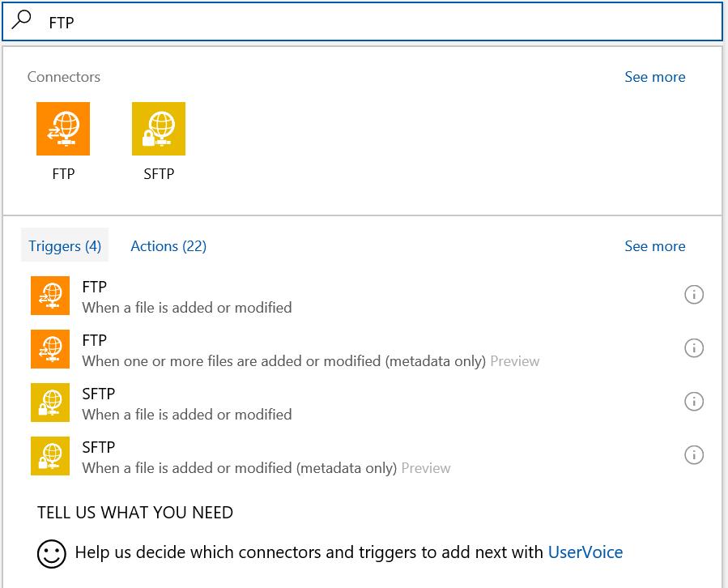Focus the search box containing FTP
The height and width of the screenshot is (588, 728).
[x=364, y=22]
